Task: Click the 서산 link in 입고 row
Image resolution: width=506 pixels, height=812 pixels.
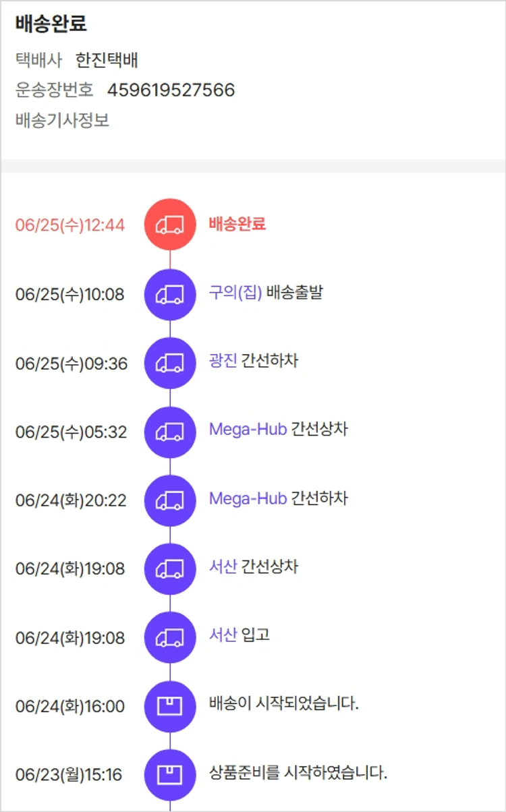Action: tap(223, 635)
